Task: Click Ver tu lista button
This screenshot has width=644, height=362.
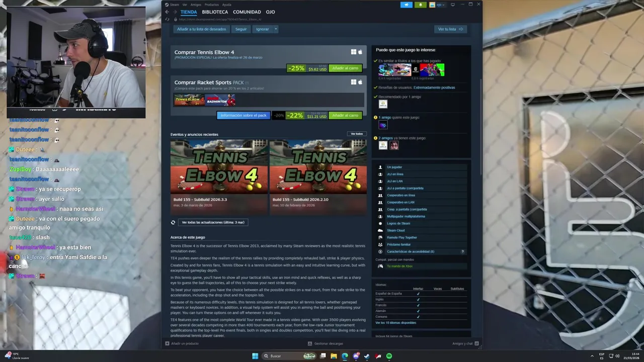Action: [x=450, y=29]
